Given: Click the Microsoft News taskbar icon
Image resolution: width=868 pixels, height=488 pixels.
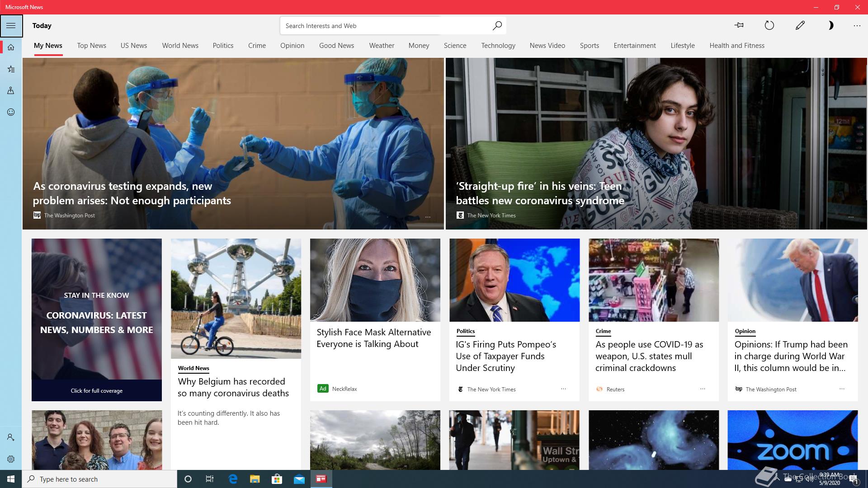Looking at the screenshot, I should point(321,479).
